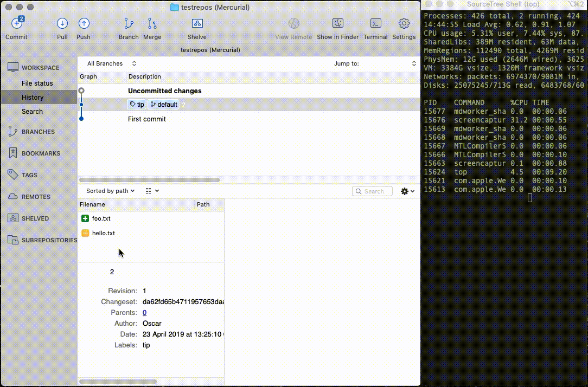Click the Filename column header

pos(136,204)
